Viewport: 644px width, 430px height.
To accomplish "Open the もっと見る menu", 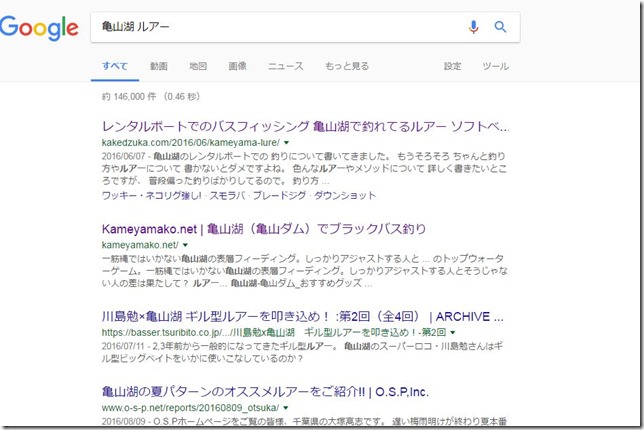I will 347,66.
